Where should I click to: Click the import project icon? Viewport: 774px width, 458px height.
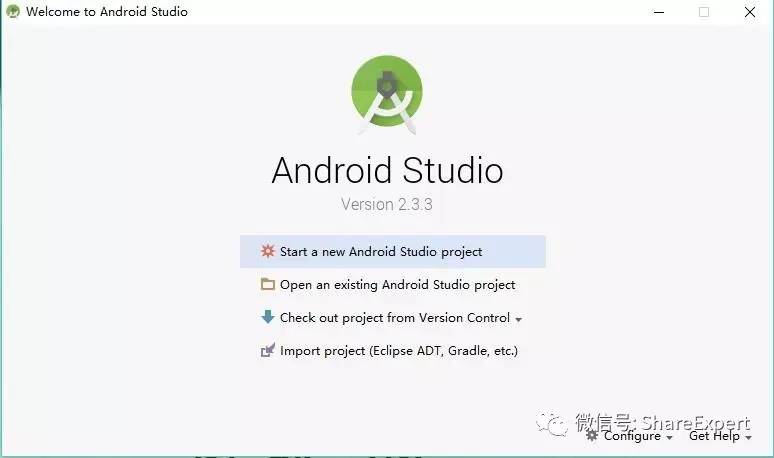(268, 350)
